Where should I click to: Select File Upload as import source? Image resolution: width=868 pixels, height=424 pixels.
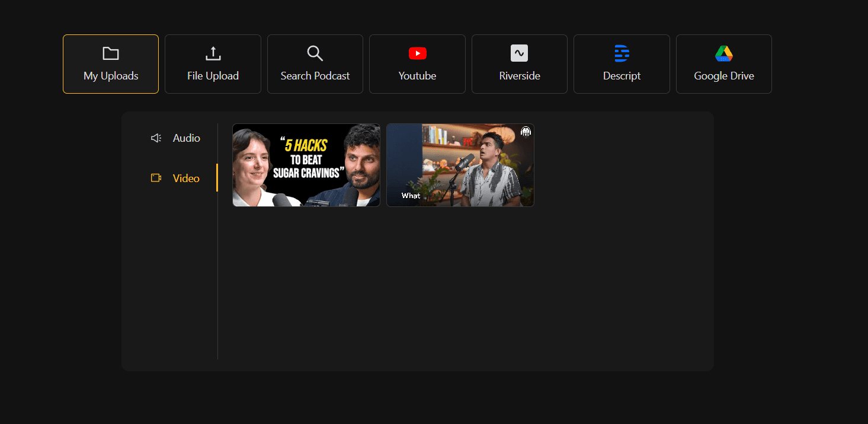pos(213,64)
